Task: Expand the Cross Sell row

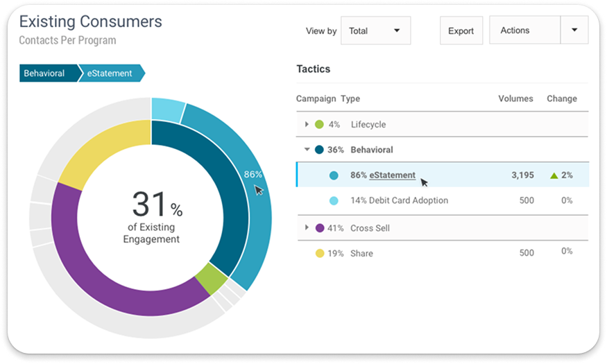Action: 307,227
